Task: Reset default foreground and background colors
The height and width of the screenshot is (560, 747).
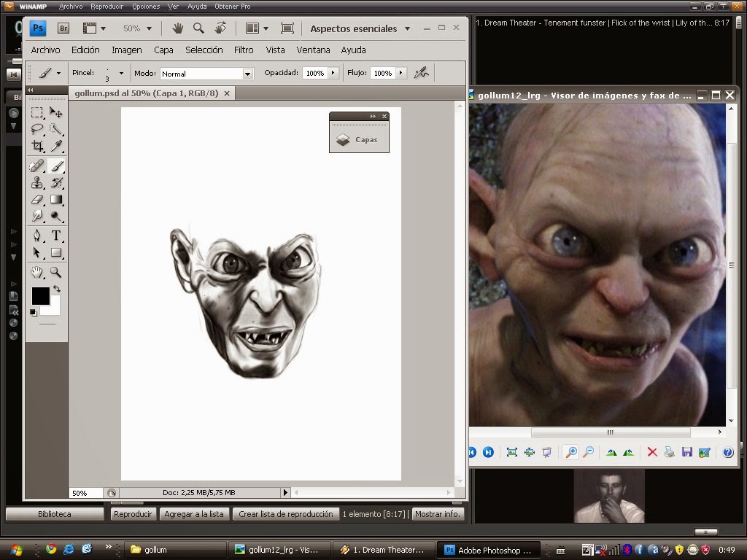Action: coord(34,312)
